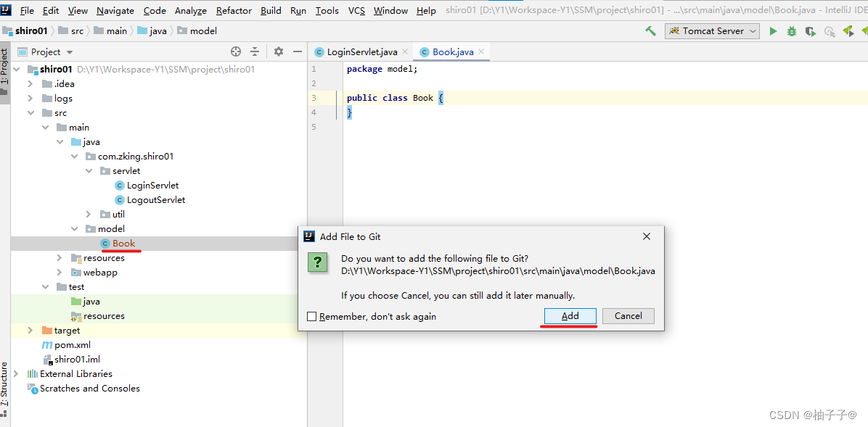Screen dimensions: 868x427
Task: Click the IntelliJ logo icon in title bar
Action: click(x=6, y=10)
